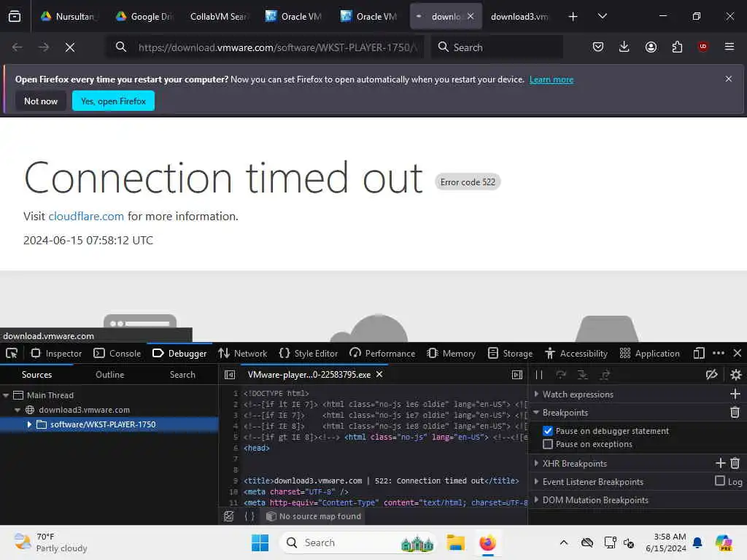Open the Network panel
747x560 pixels.
pos(242,354)
